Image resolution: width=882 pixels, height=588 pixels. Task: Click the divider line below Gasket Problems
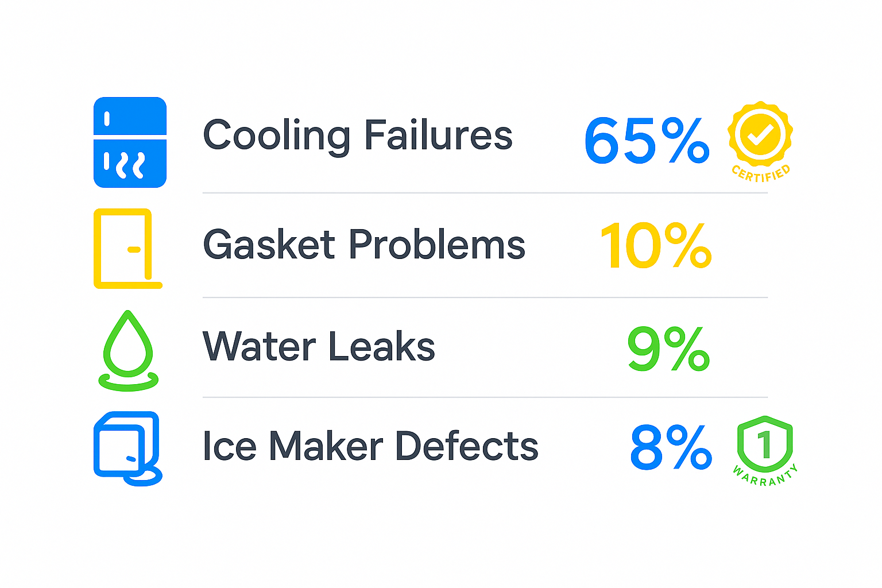point(485,297)
